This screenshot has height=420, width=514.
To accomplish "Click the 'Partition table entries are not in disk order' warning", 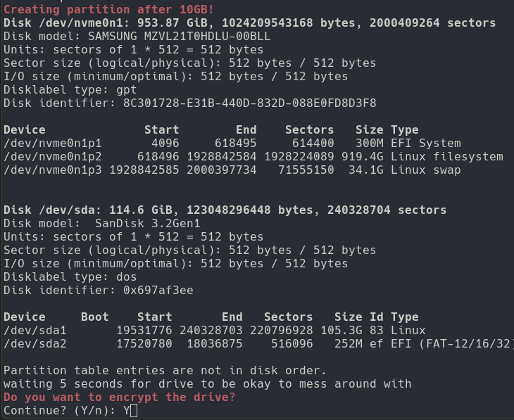I will coord(165,370).
